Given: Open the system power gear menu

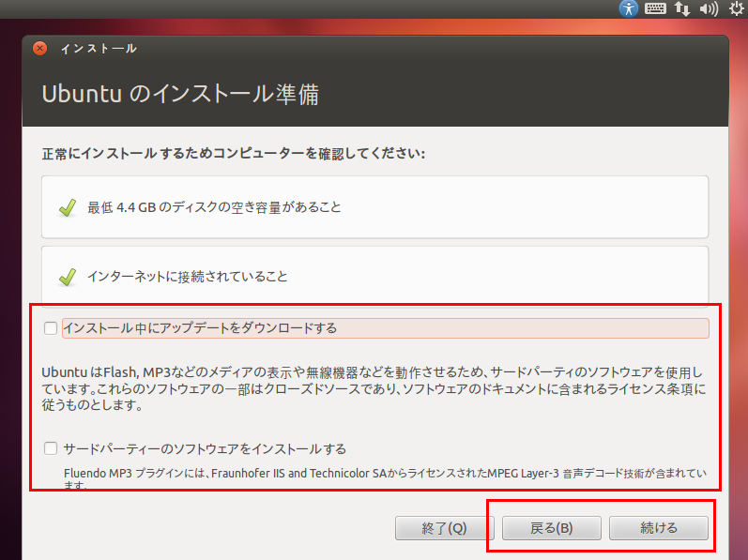Looking at the screenshot, I should [x=737, y=8].
